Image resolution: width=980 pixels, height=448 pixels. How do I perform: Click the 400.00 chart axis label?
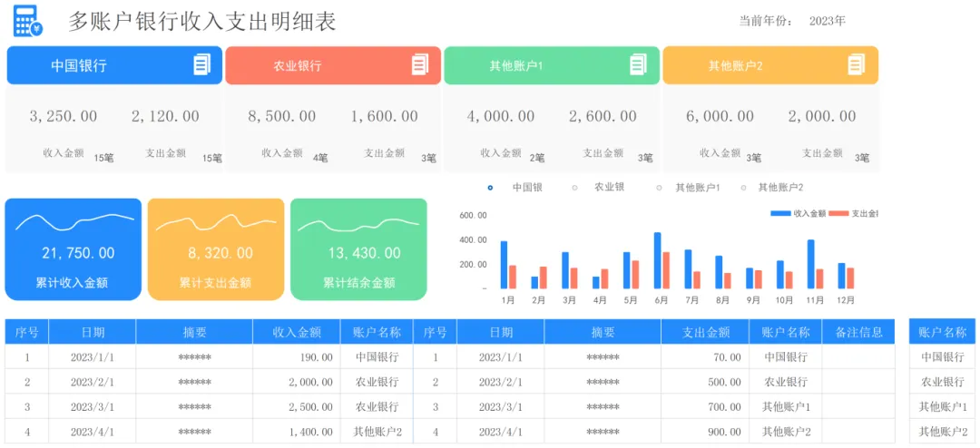coord(473,240)
